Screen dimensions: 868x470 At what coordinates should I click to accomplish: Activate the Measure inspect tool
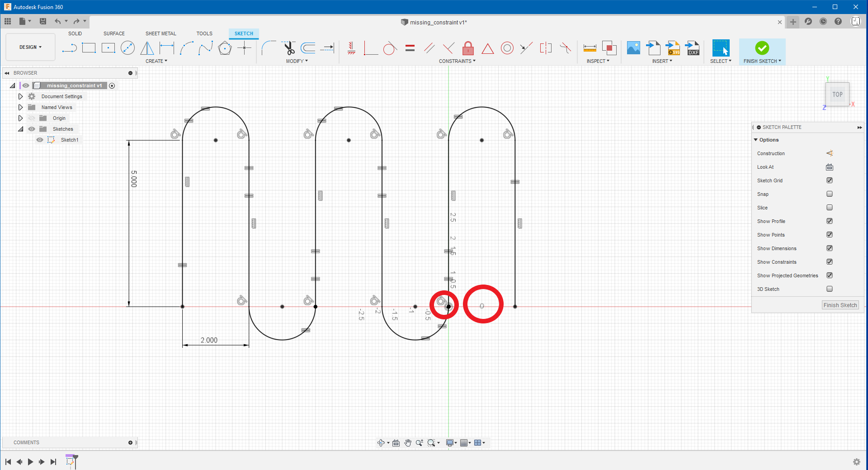[590, 48]
